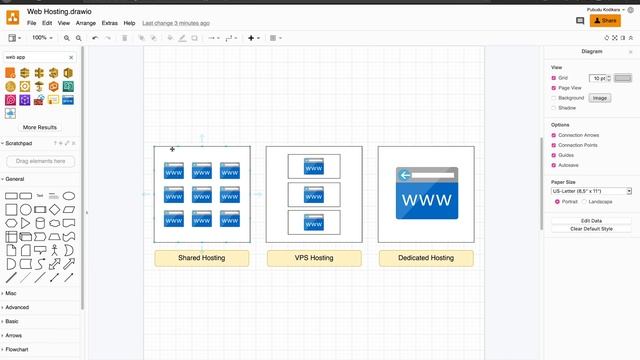Screen dimensions: 640x360
Task: Select the cloud shape in General
Action: [x=54, y=223]
